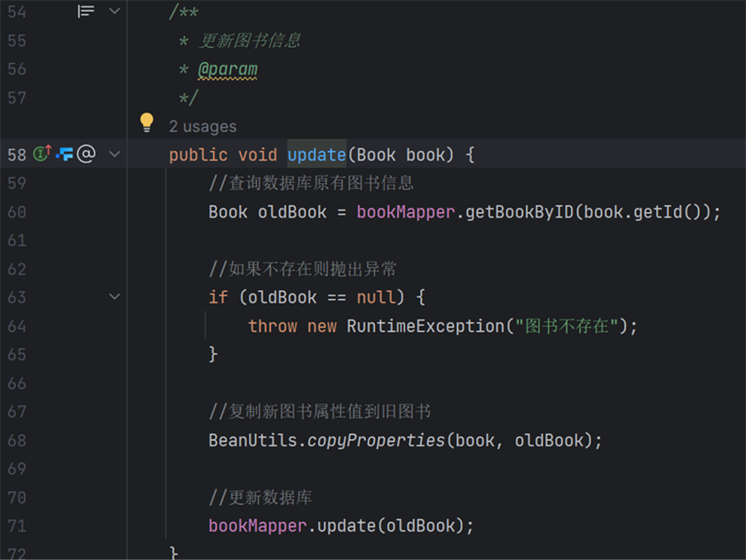Click the null keyword on line 63
This screenshot has height=560, width=746.
click(376, 297)
